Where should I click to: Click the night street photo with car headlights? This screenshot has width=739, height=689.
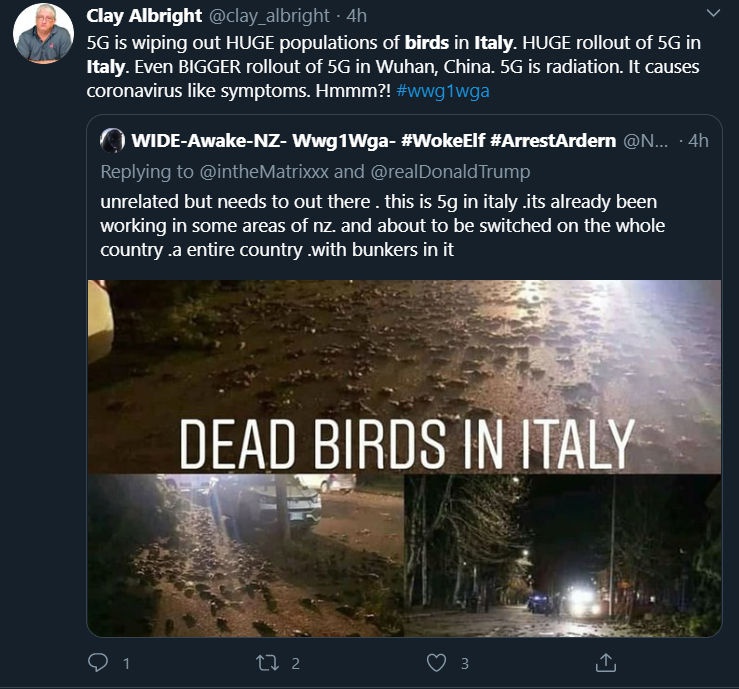[562, 555]
